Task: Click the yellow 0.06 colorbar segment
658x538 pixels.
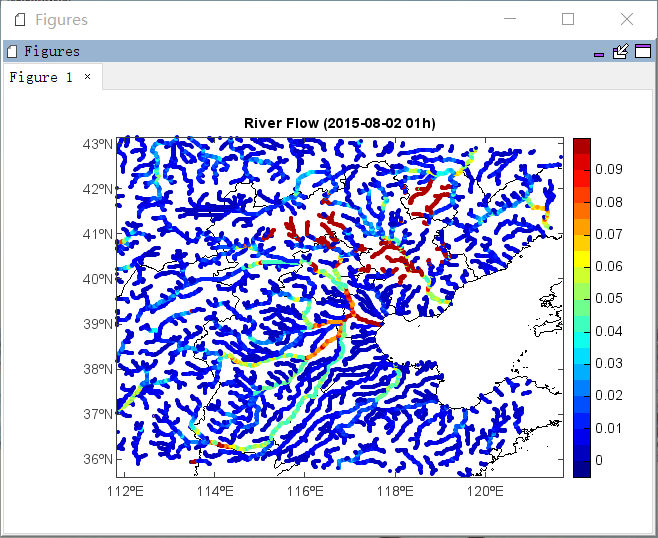Action: pyautogui.click(x=582, y=259)
